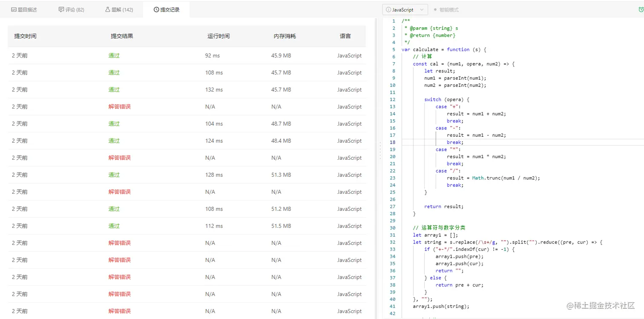
Task: Click the 51.5 MB memory cell
Action: click(281, 226)
